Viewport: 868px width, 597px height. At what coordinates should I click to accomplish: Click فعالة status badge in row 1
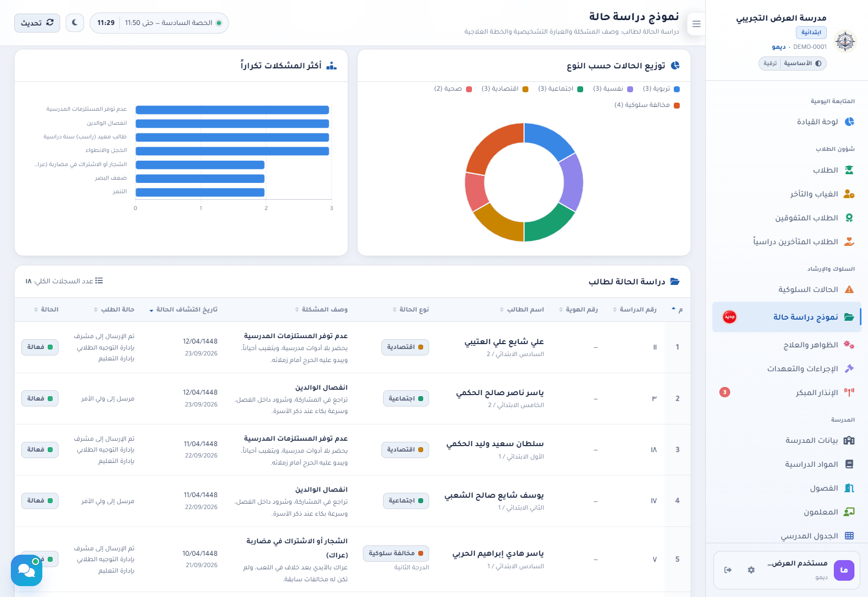pyautogui.click(x=40, y=347)
